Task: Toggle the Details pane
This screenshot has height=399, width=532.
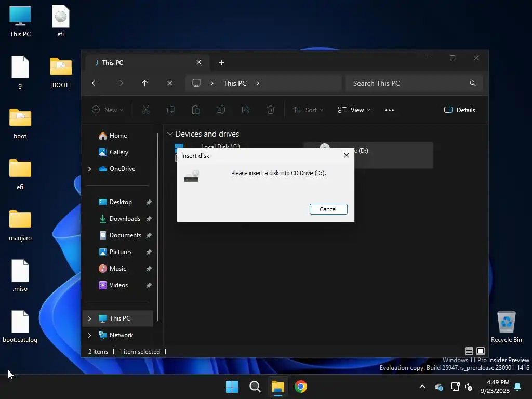Action: pyautogui.click(x=459, y=110)
